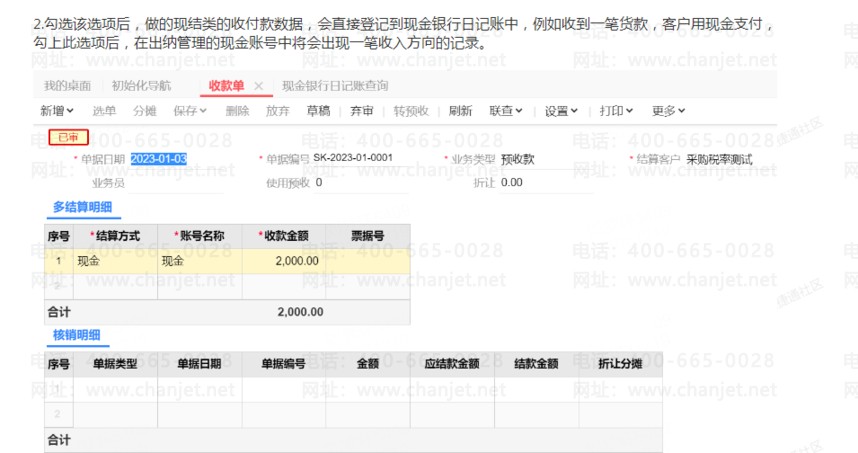Viewport: 858px width, 453px height.
Task: Click the 序号 header in 多结算明细 table
Action: [59, 236]
